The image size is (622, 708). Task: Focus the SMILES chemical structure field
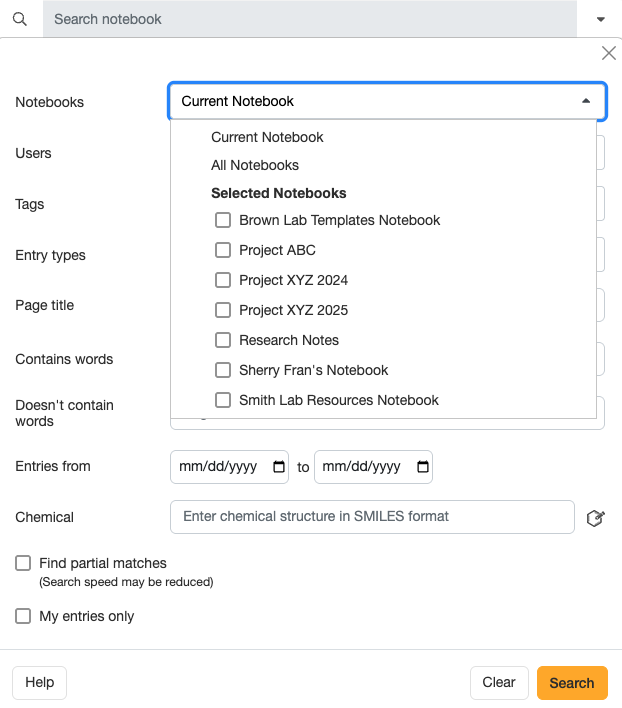pyautogui.click(x=372, y=517)
